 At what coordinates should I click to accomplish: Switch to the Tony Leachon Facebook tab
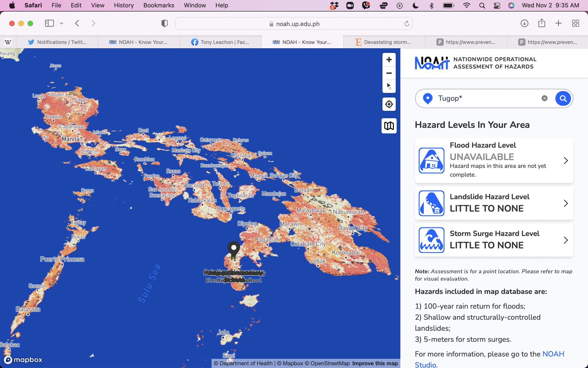pyautogui.click(x=221, y=42)
